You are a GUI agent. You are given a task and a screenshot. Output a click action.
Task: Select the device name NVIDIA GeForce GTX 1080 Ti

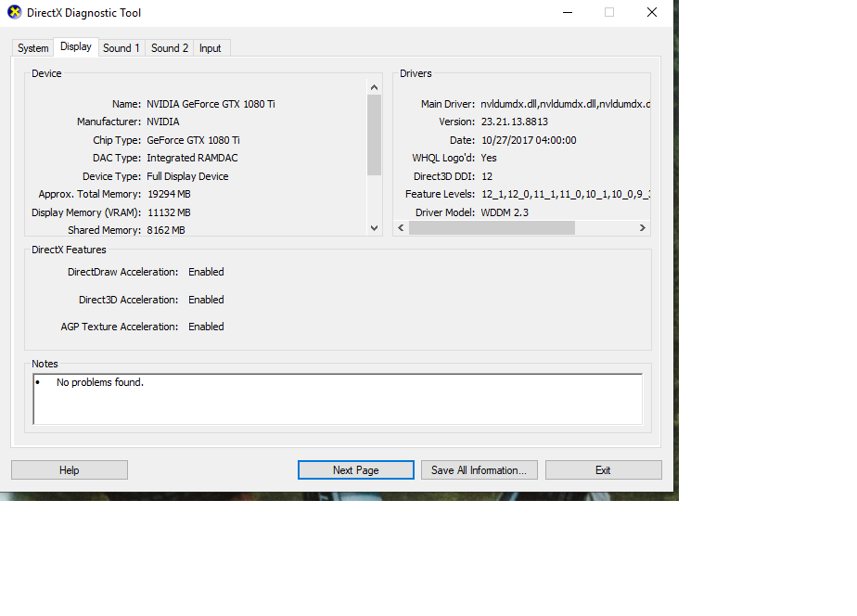tap(211, 104)
